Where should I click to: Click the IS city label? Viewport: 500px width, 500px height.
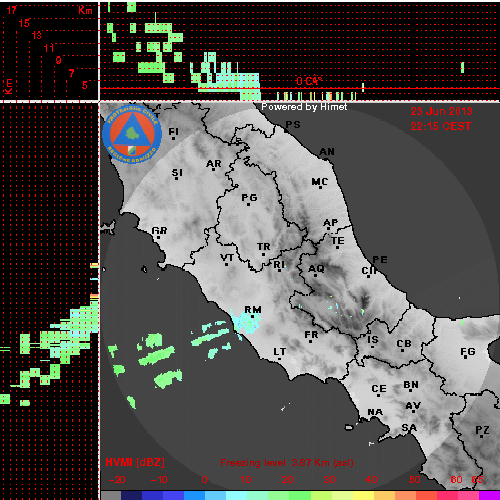coord(373,340)
